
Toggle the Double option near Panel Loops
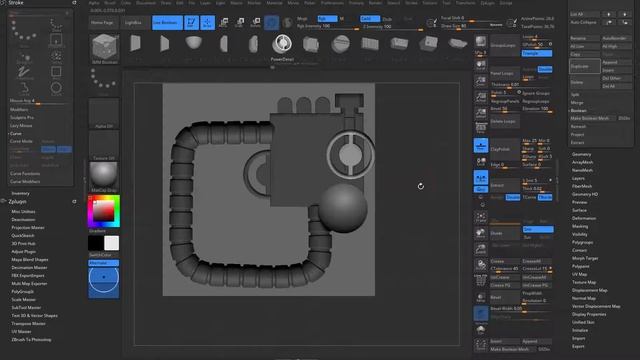click(545, 69)
